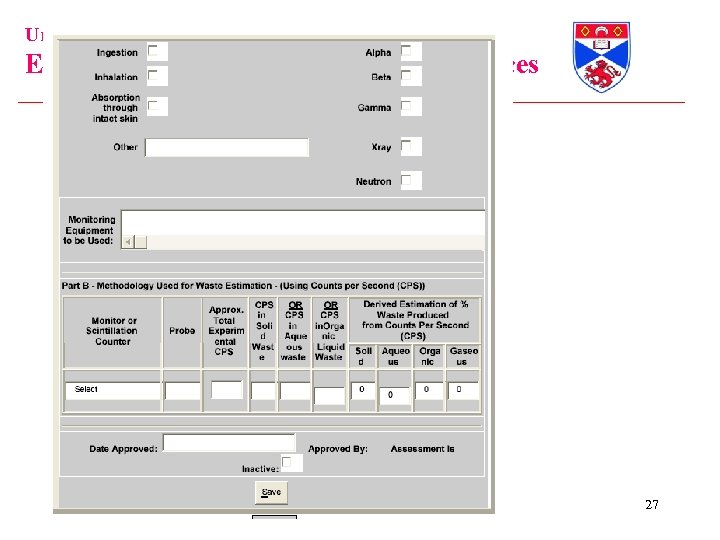Tick the Inhalation checkbox
The image size is (720, 540).
(152, 74)
